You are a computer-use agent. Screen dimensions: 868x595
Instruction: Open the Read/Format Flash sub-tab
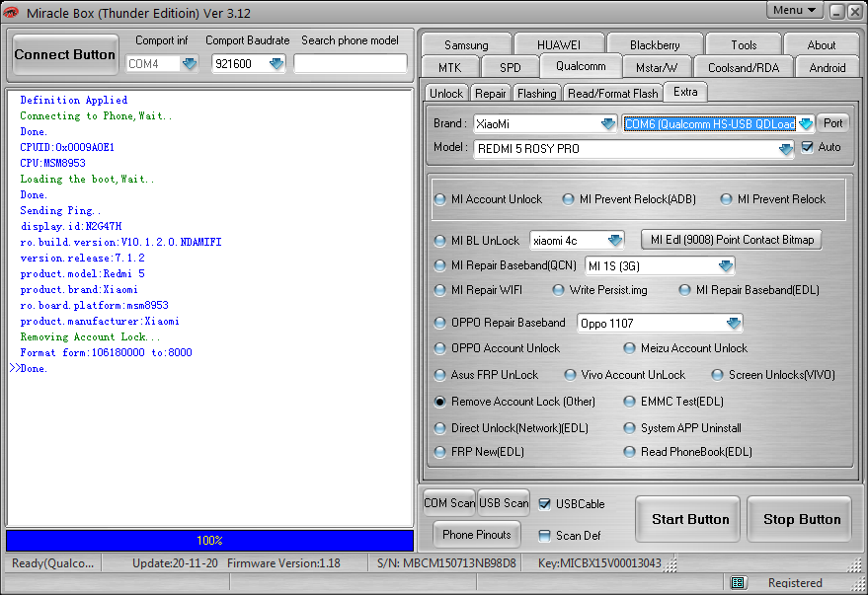point(613,94)
